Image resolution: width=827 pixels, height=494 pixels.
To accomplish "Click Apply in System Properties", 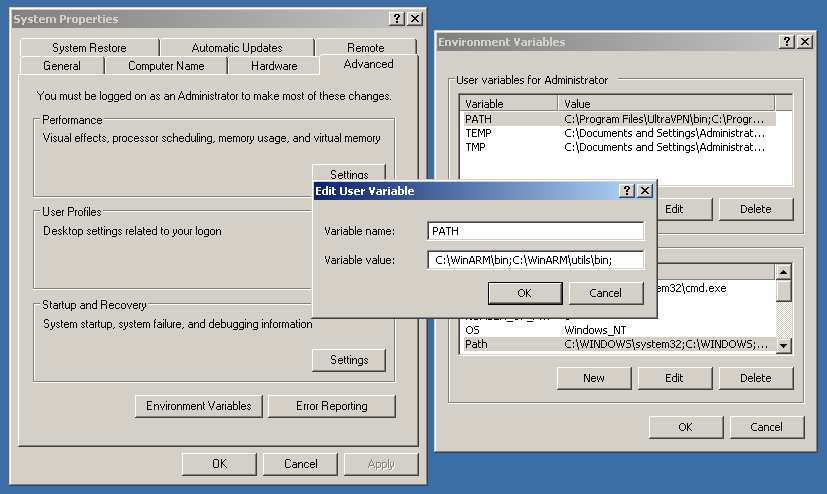I will pyautogui.click(x=381, y=464).
